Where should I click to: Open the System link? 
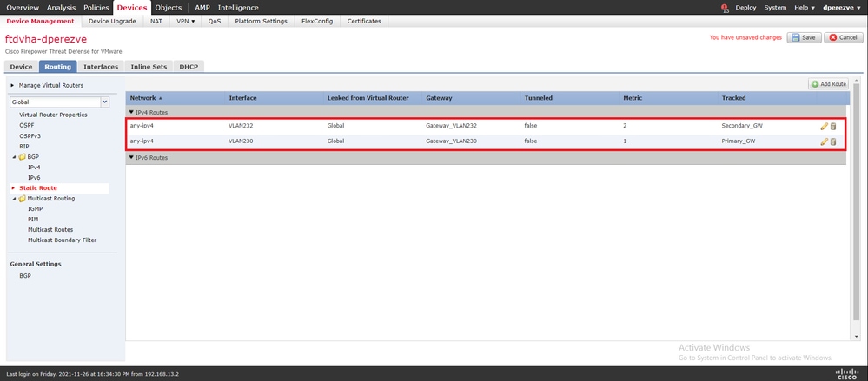point(775,8)
